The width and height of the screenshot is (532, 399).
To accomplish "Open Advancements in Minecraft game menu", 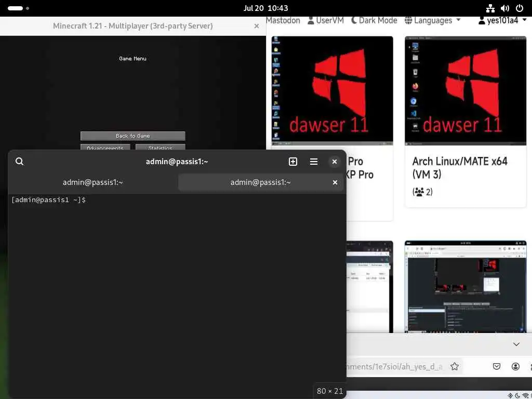I will pyautogui.click(x=105, y=147).
